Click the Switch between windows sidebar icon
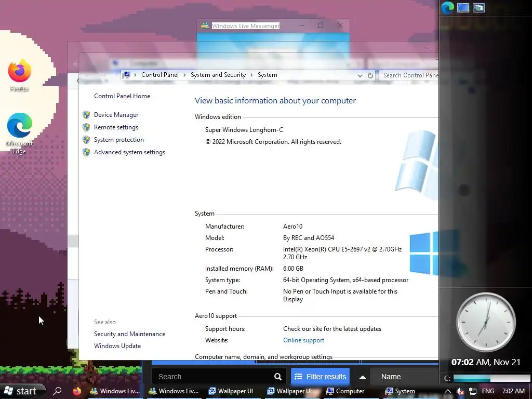 [478, 7]
